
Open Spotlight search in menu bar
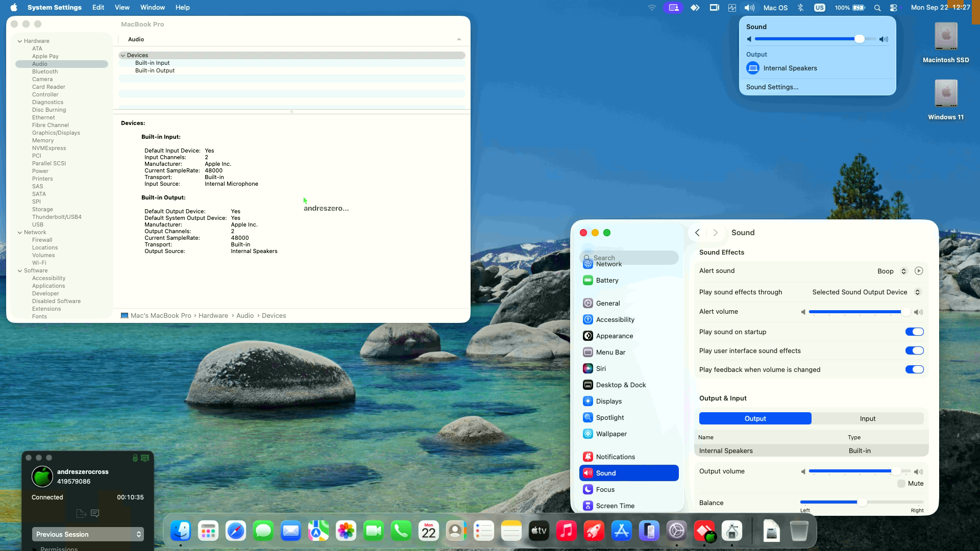[877, 8]
